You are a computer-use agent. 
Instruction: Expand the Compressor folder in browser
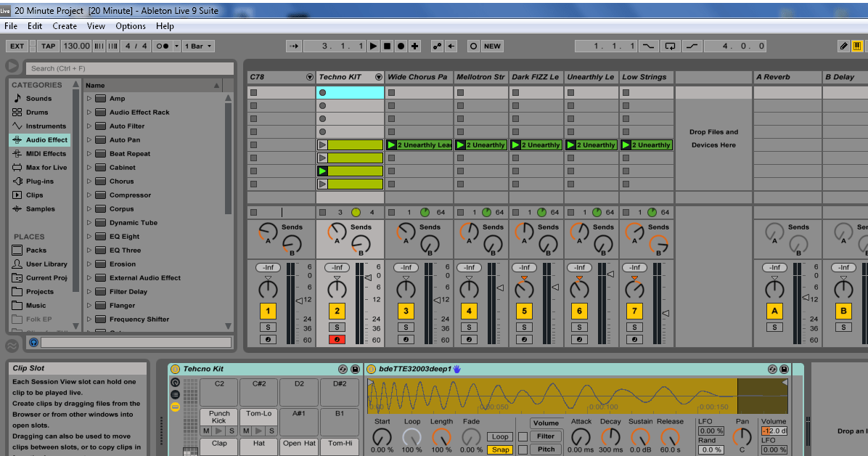click(x=90, y=195)
